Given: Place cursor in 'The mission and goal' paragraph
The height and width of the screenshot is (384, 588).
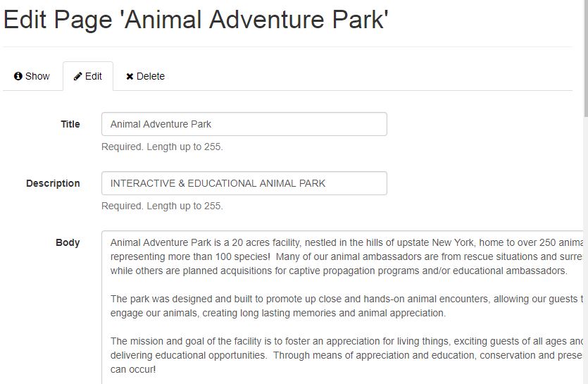Looking at the screenshot, I should click(346, 355).
